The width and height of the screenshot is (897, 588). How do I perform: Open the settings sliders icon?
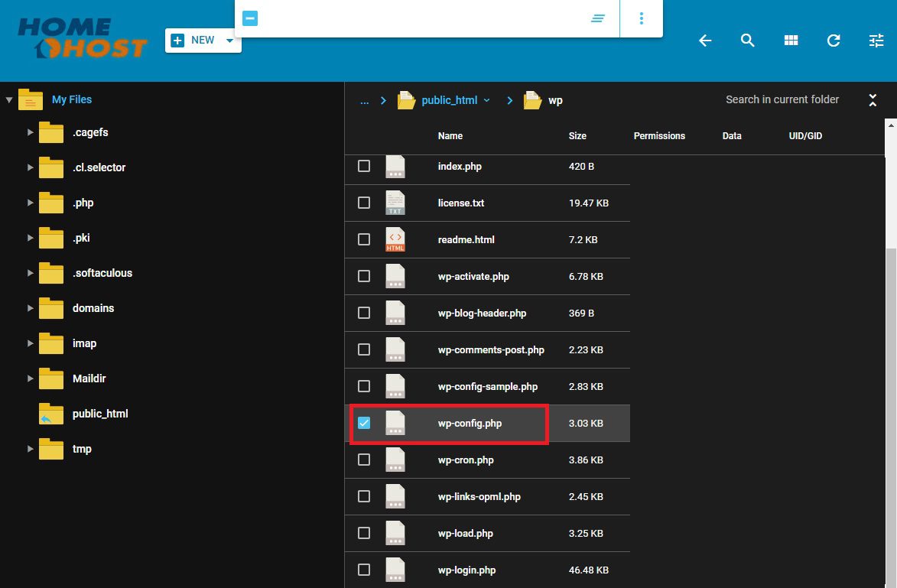[876, 41]
